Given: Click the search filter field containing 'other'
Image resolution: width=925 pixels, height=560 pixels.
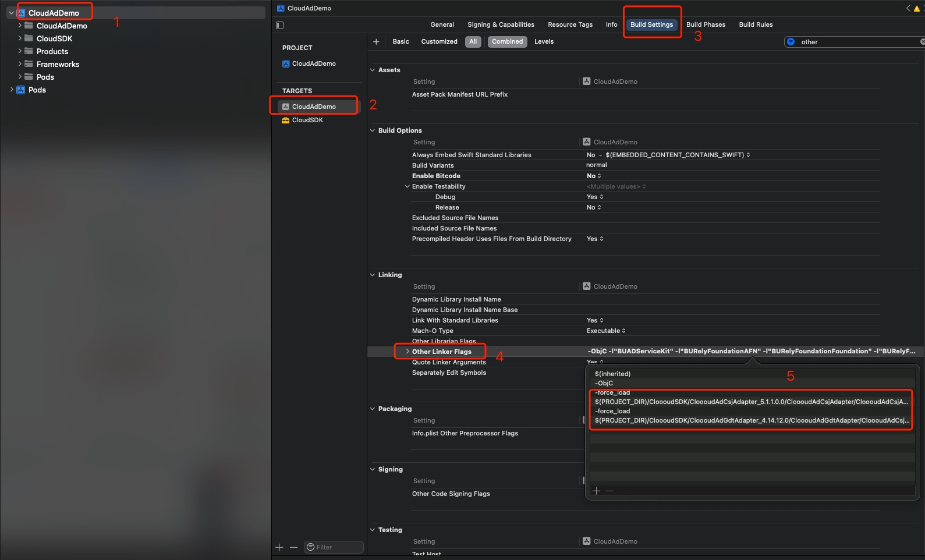Looking at the screenshot, I should (855, 42).
